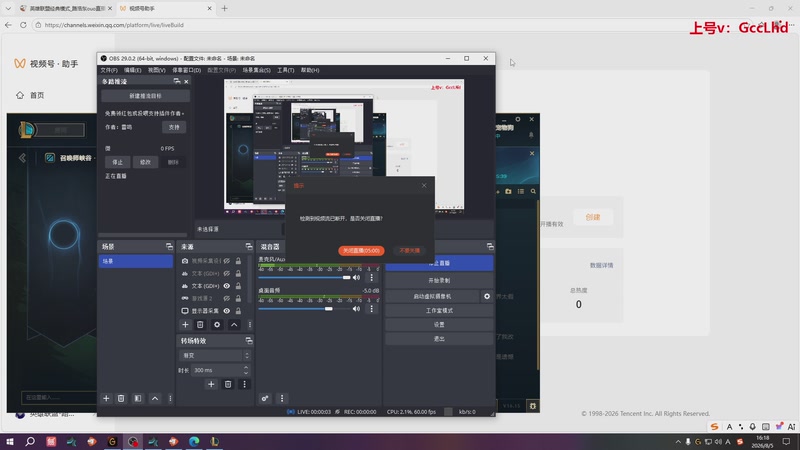Open sources toolbar more-options menu

click(x=249, y=324)
